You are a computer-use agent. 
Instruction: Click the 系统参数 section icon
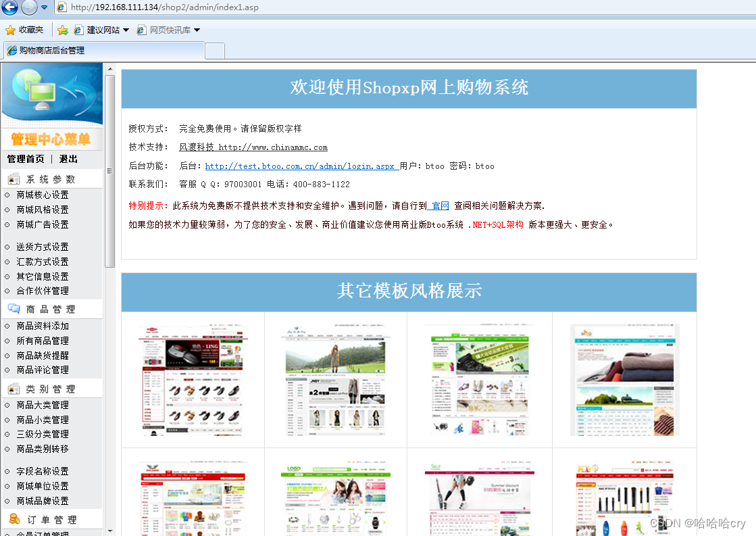pyautogui.click(x=14, y=180)
